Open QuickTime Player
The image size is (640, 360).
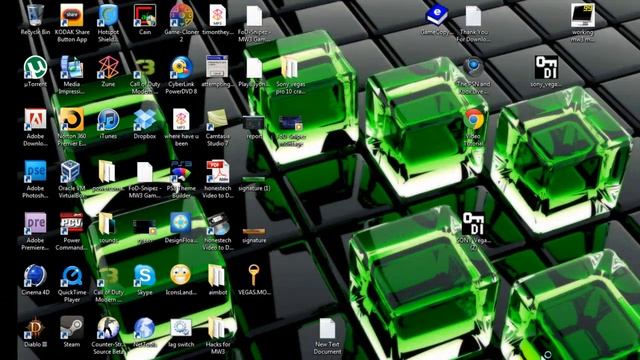pyautogui.click(x=72, y=276)
